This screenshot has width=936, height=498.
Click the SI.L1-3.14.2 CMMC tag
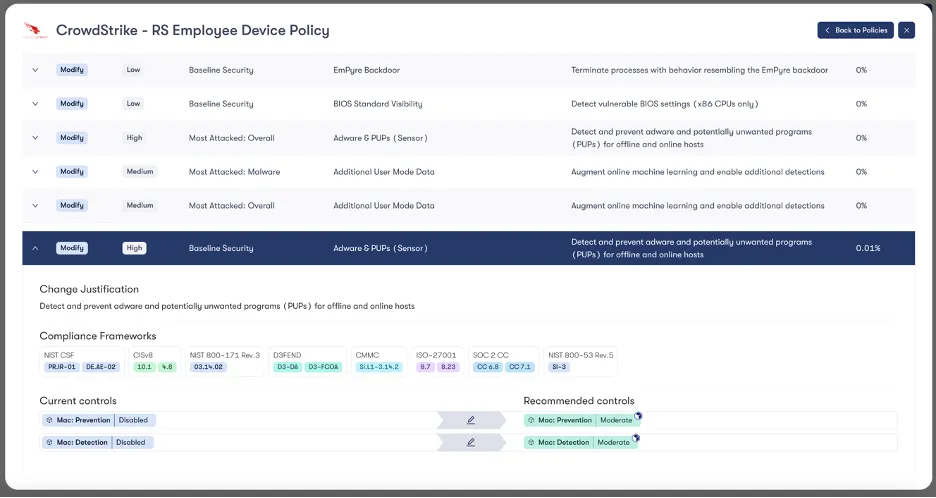tap(379, 367)
